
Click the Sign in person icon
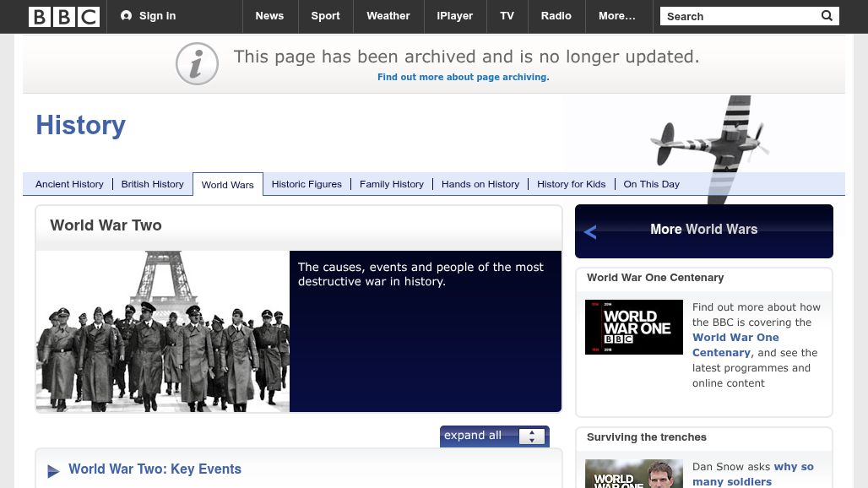click(x=125, y=15)
